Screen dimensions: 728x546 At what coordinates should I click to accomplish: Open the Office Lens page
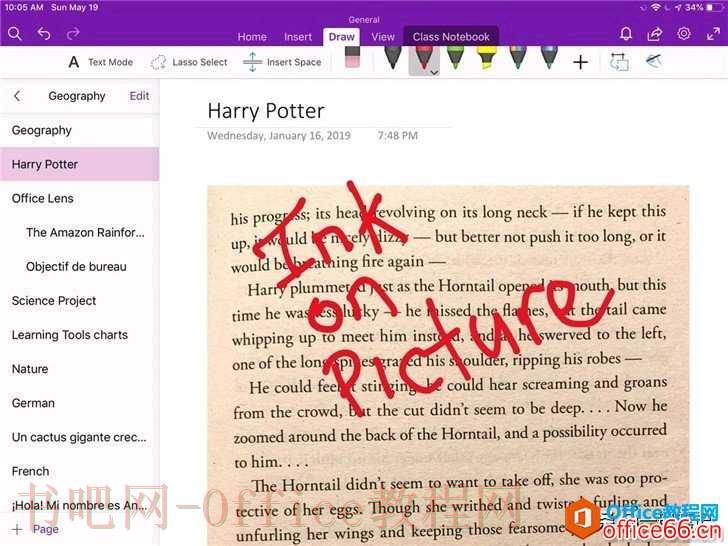[x=79, y=199]
